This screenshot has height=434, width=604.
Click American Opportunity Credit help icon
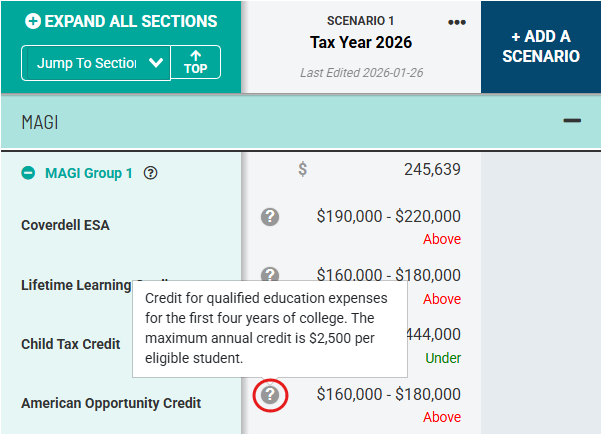(x=269, y=395)
